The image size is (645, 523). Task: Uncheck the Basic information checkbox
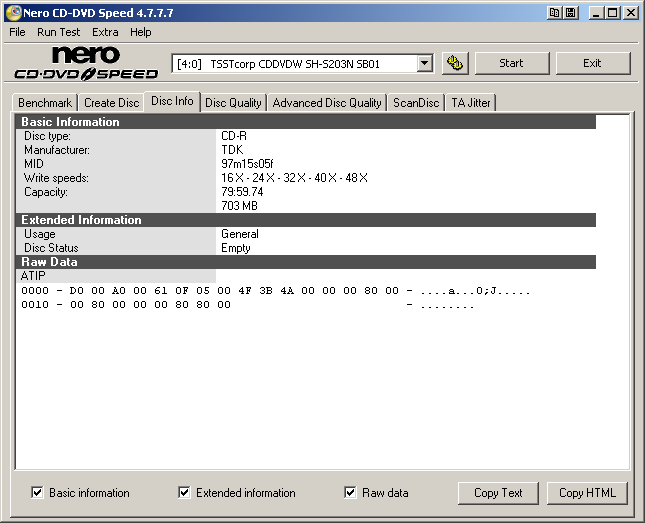point(37,492)
